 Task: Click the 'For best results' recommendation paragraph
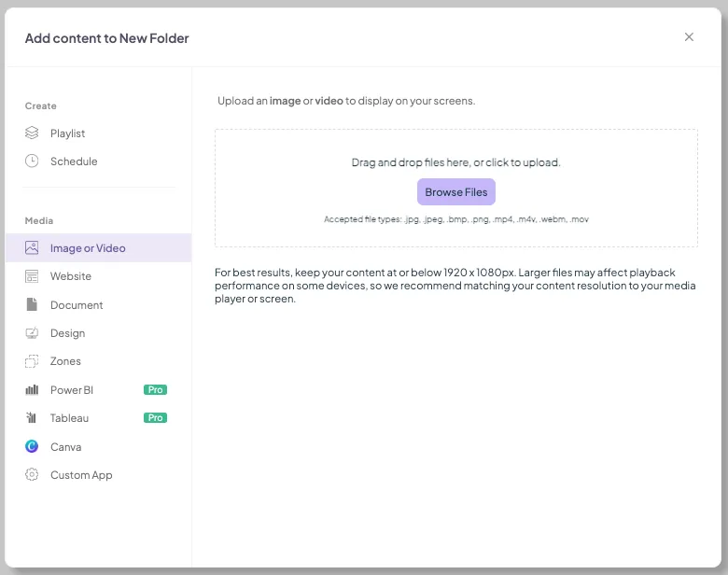[x=455, y=286]
